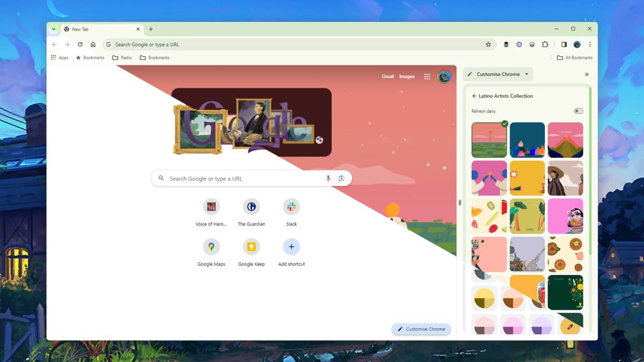Open the tab search dropdown chevron
Screen dimensions: 644x362
coord(54,29)
